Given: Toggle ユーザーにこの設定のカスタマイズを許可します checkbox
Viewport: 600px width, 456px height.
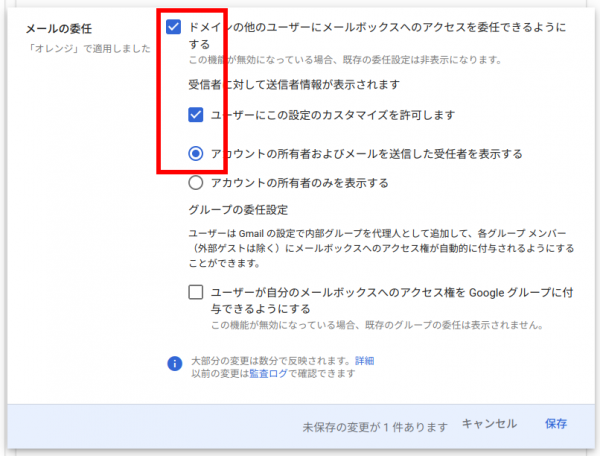Looking at the screenshot, I should [x=196, y=116].
